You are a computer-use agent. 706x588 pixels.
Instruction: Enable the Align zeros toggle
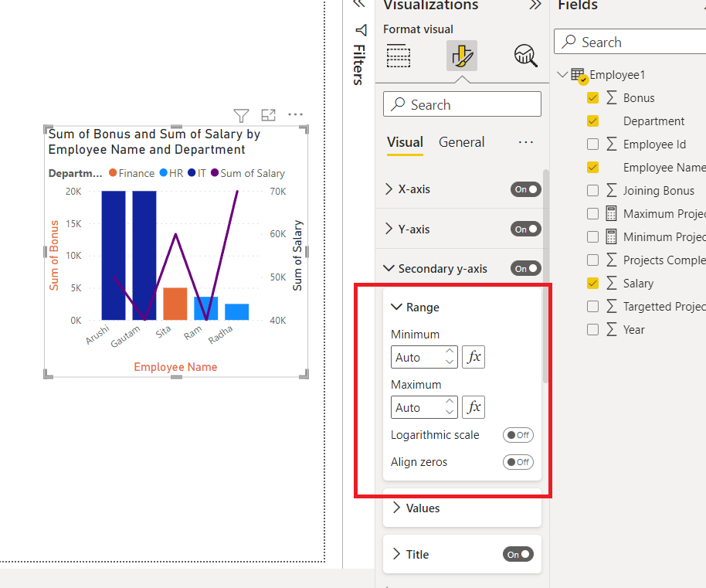518,462
